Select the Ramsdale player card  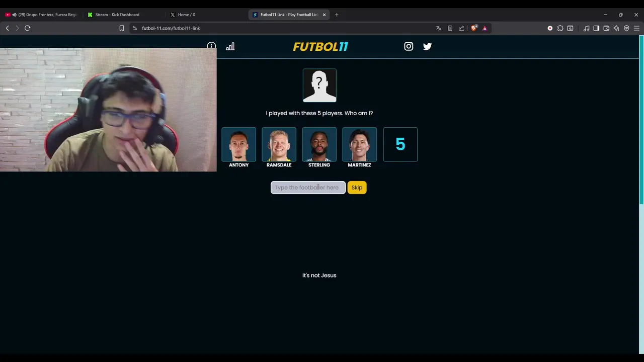(x=279, y=144)
